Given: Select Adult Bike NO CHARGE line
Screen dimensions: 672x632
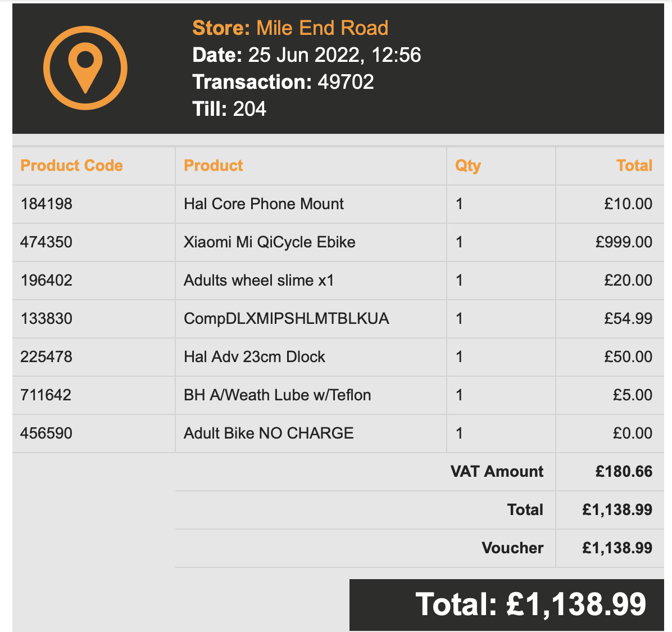Looking at the screenshot, I should (269, 434).
